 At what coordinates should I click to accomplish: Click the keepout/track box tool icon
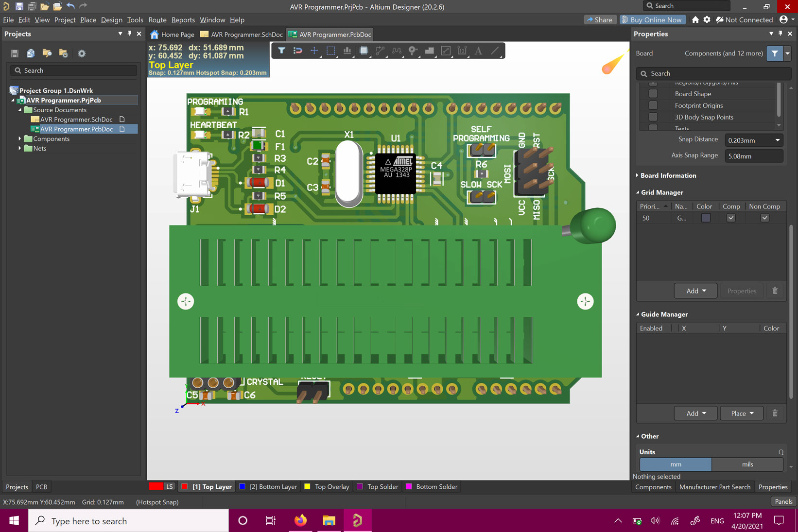pyautogui.click(x=446, y=51)
